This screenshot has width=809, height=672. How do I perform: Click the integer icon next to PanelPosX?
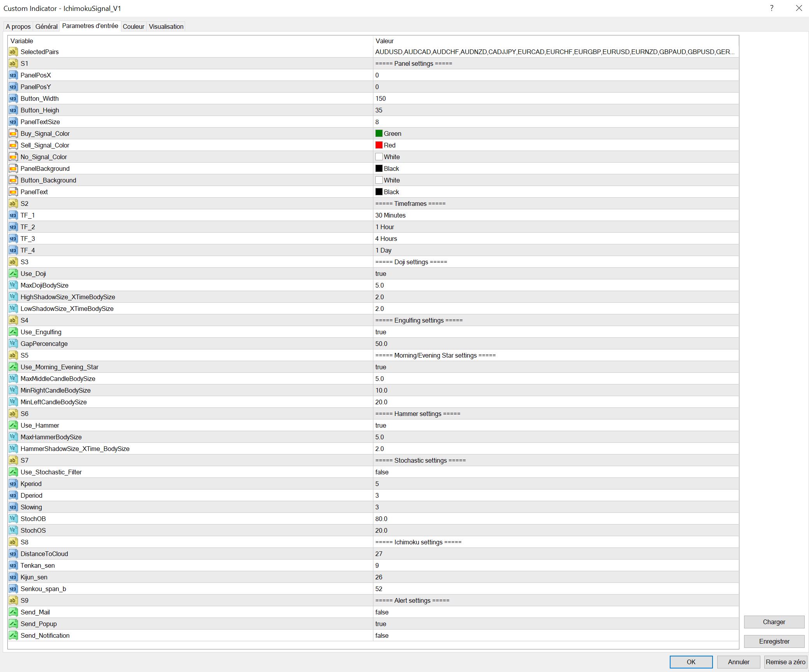[13, 75]
